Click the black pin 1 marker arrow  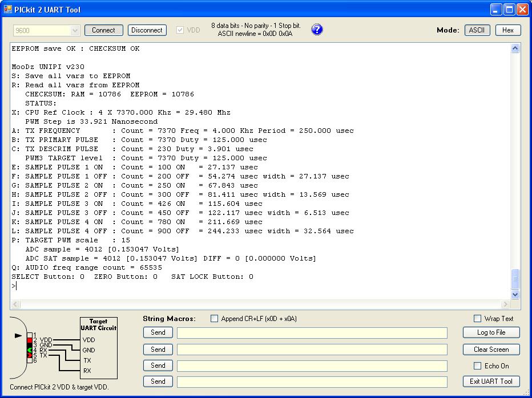pos(18,336)
